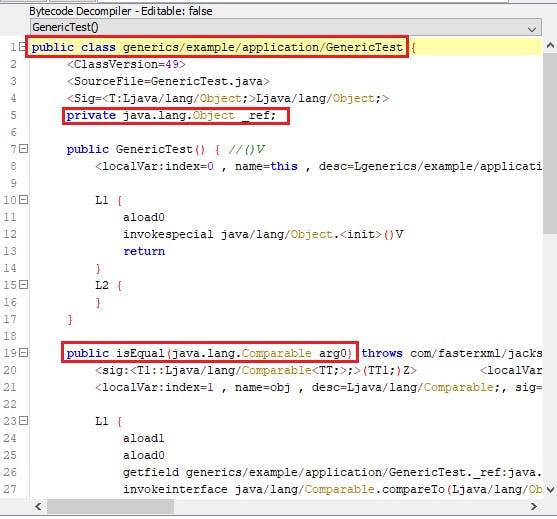557x519 pixels.
Task: Collapse the class block at line 1
Action: pyautogui.click(x=22, y=47)
